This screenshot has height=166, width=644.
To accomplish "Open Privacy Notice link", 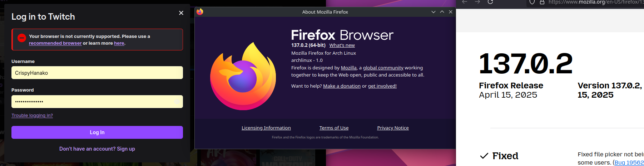I will [393, 128].
